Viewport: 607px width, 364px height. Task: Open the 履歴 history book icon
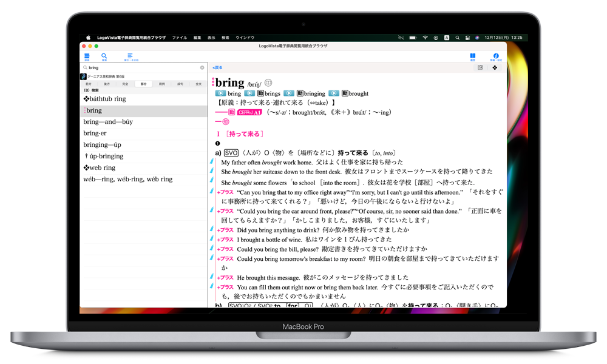pyautogui.click(x=473, y=57)
